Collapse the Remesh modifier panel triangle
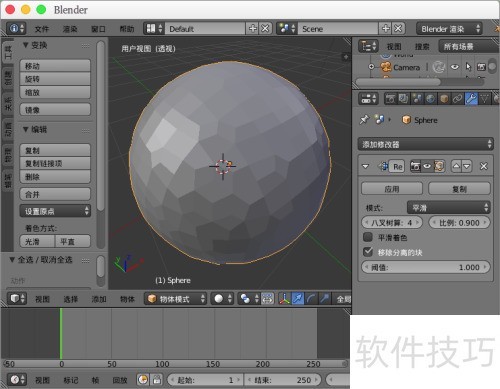This screenshot has width=500, height=389. tap(366, 166)
